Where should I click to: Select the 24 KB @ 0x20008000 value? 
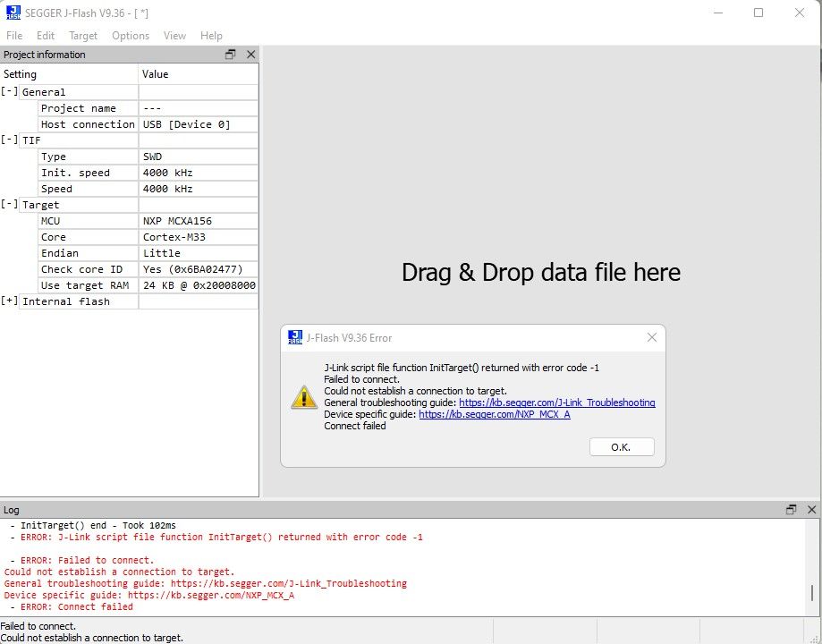(x=199, y=285)
